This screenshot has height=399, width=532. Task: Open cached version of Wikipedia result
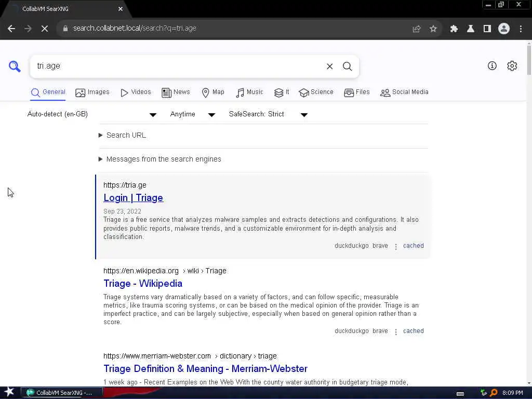click(x=413, y=331)
